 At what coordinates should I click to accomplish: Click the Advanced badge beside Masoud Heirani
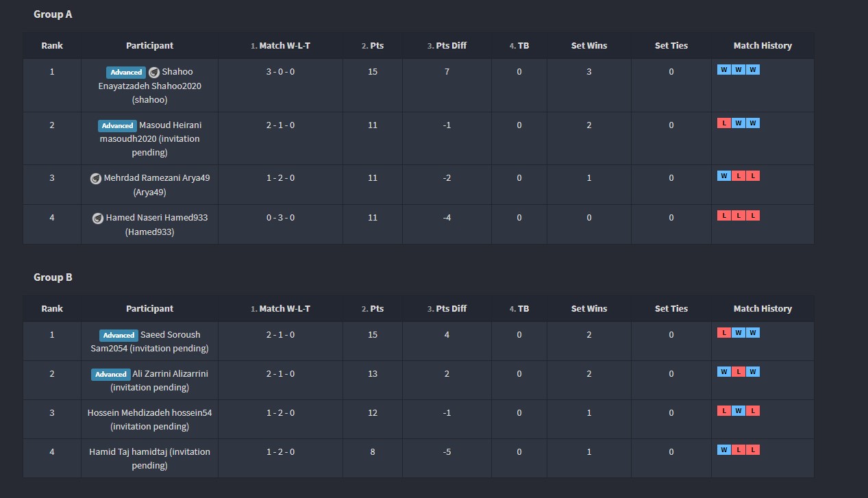[117, 125]
